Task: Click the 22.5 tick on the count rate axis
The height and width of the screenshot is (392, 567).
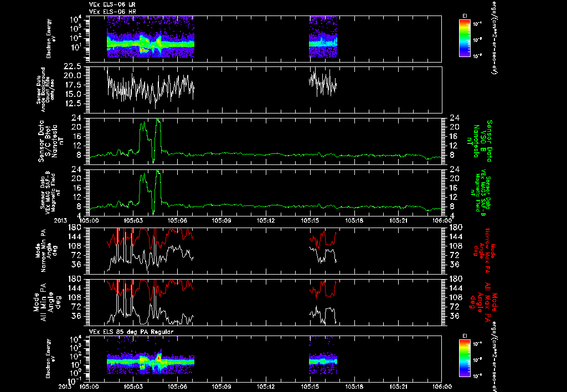Action: (x=72, y=66)
